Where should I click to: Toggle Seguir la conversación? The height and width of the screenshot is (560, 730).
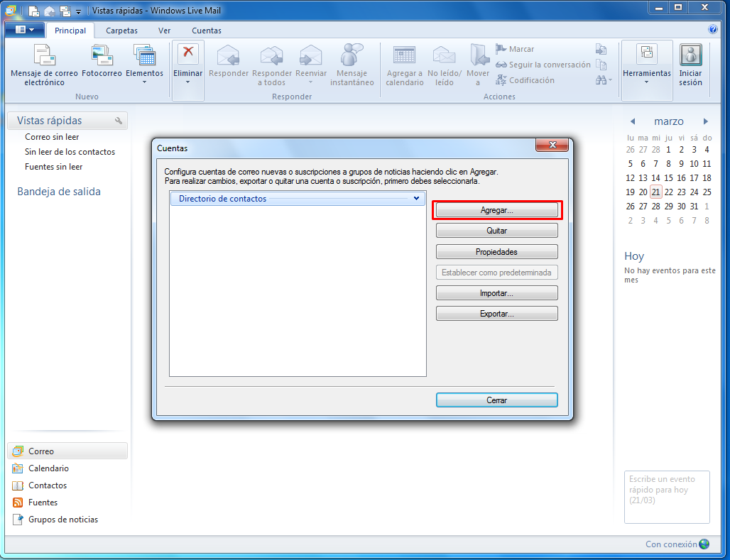543,65
